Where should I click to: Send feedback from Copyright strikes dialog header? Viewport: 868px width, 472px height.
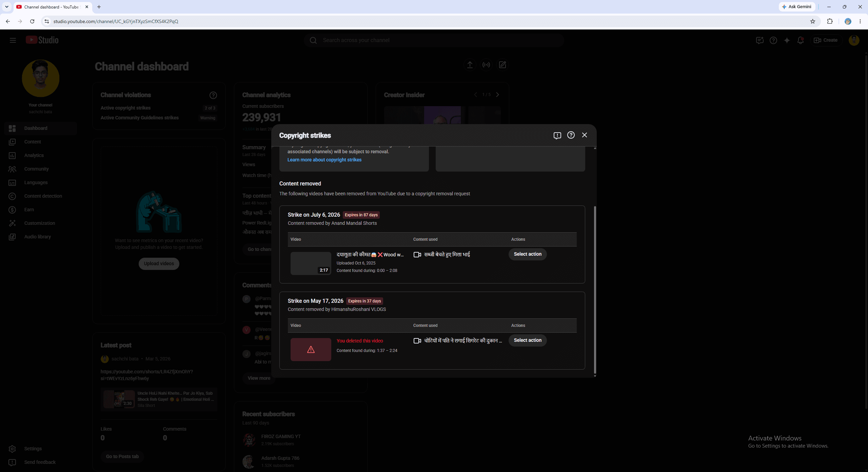557,135
